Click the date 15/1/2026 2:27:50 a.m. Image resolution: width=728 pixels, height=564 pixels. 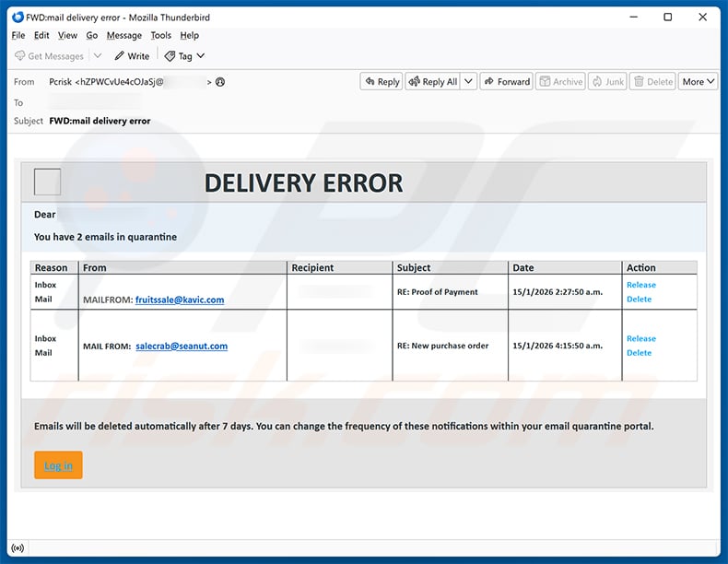[x=558, y=292]
